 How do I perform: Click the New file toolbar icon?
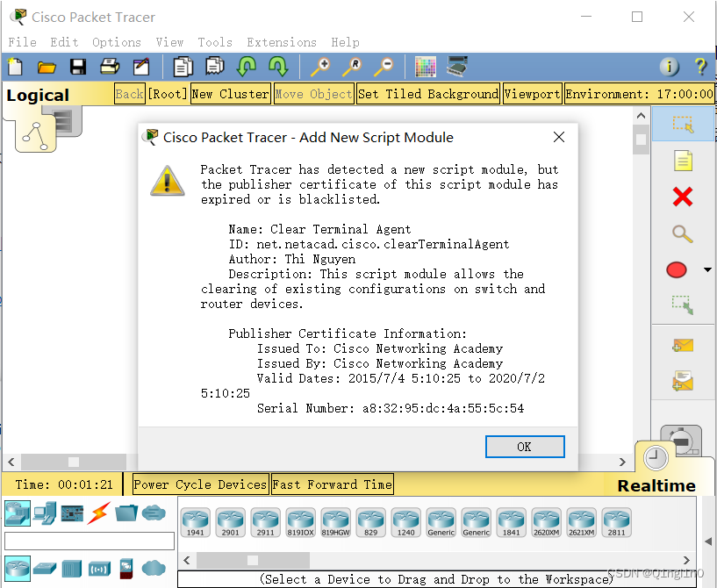[x=15, y=67]
